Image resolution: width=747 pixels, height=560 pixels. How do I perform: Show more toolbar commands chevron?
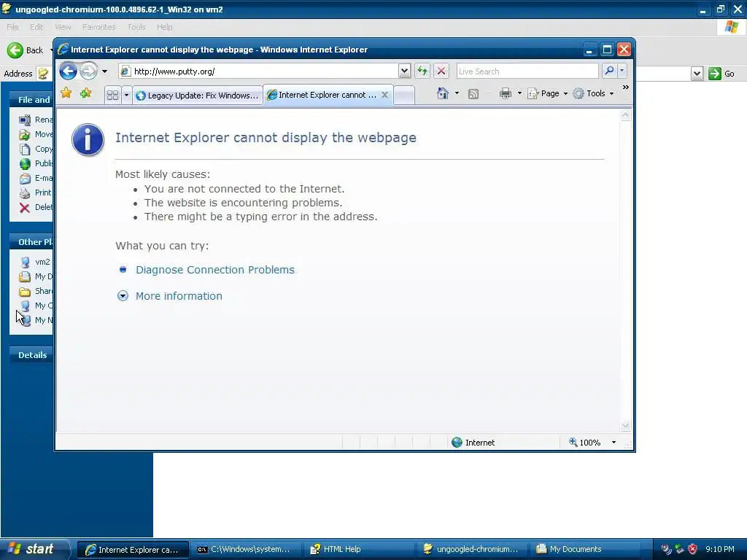[x=625, y=87]
